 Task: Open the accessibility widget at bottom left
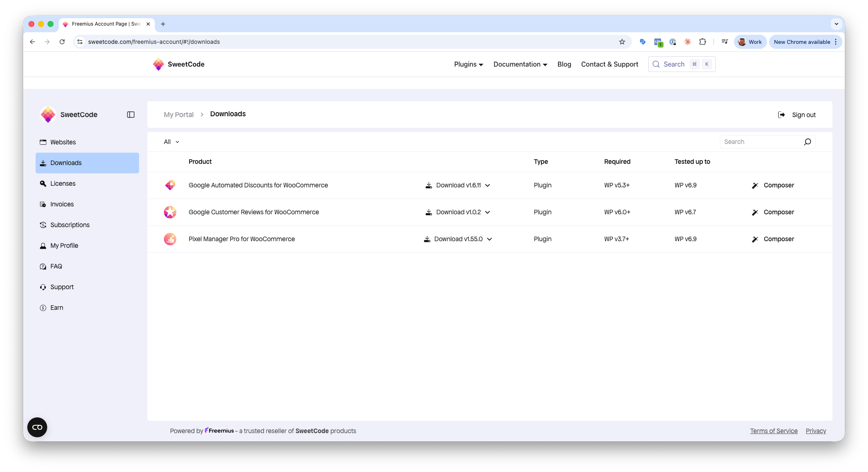click(37, 427)
